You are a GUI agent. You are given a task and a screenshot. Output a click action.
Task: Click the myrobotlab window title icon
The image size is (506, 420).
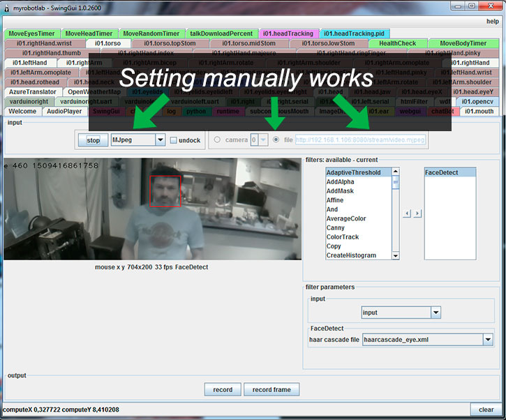(7, 8)
